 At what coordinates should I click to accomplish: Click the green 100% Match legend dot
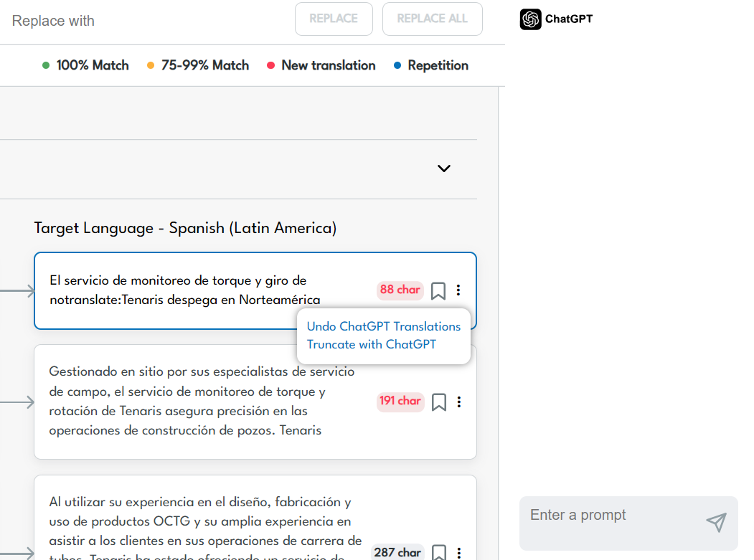(x=46, y=65)
